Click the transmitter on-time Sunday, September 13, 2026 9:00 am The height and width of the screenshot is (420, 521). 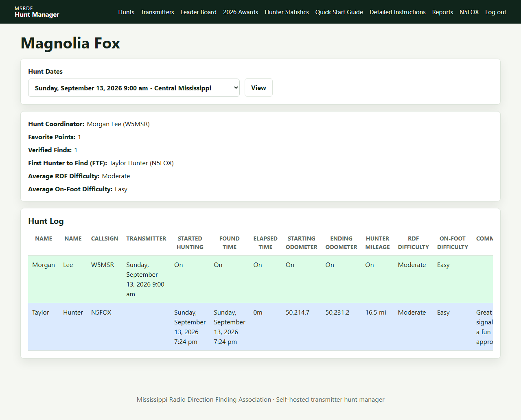[145, 280]
